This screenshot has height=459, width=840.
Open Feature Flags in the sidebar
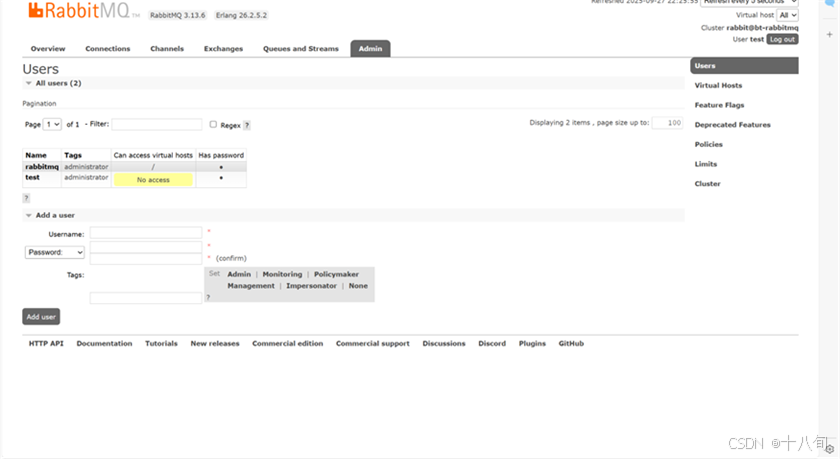tap(719, 106)
